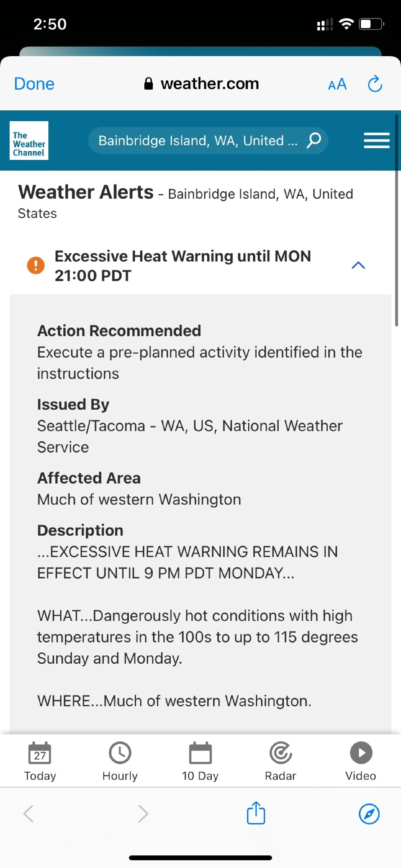This screenshot has height=868, width=401.
Task: Go back with browser back arrow
Action: (28, 814)
